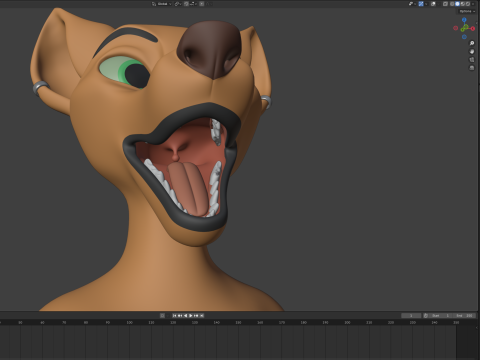Open the Global transform orientation dropdown
The width and height of the screenshot is (480, 360).
pyautogui.click(x=162, y=4)
